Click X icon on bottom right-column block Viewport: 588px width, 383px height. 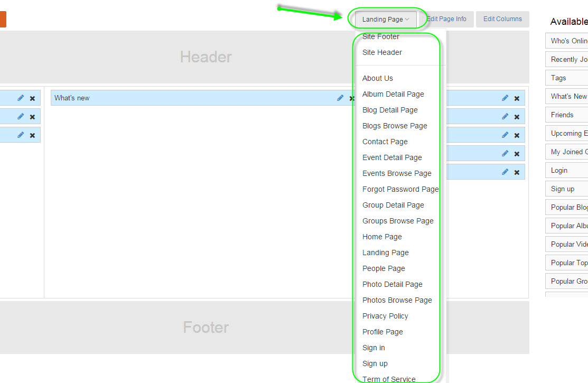coord(517,172)
